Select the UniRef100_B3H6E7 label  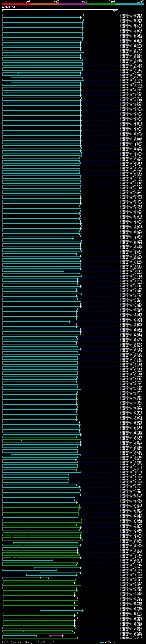pos(131,271)
